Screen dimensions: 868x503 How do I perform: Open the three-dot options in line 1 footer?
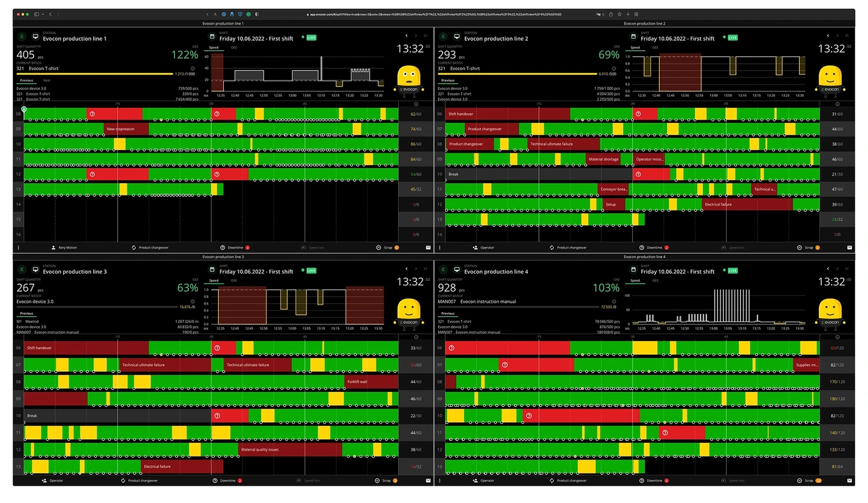[x=18, y=247]
